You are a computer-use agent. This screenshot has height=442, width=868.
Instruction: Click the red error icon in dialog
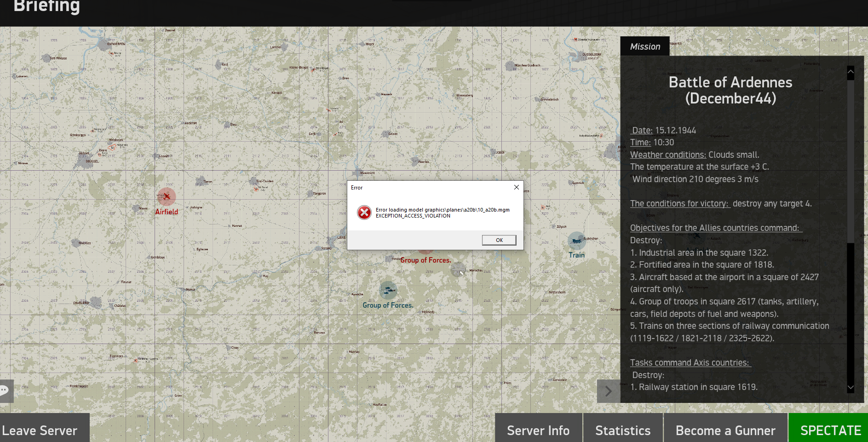364,212
